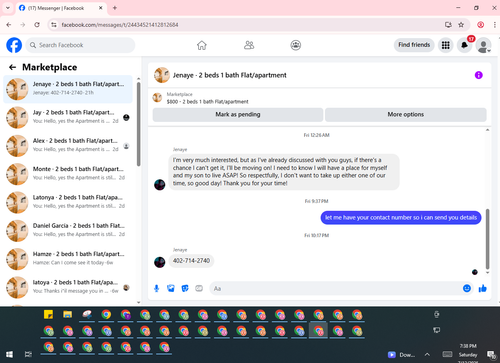The height and width of the screenshot is (363, 500).
Task: Click the site information icon in the address bar
Action: pyautogui.click(x=54, y=25)
